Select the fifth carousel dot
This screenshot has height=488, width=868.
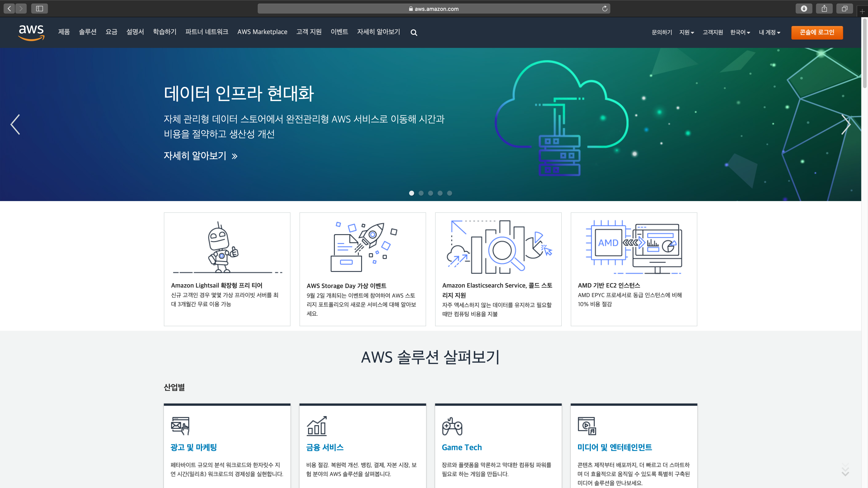[449, 193]
